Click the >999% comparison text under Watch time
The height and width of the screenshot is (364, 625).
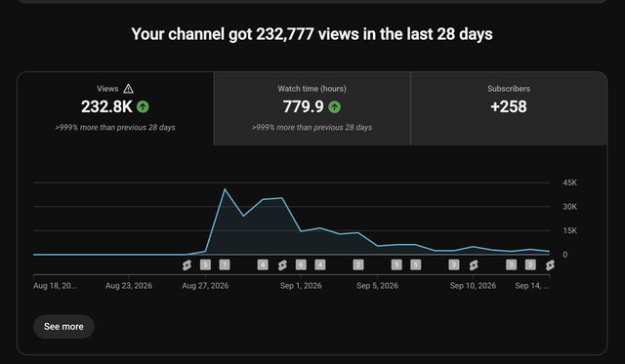tap(312, 128)
